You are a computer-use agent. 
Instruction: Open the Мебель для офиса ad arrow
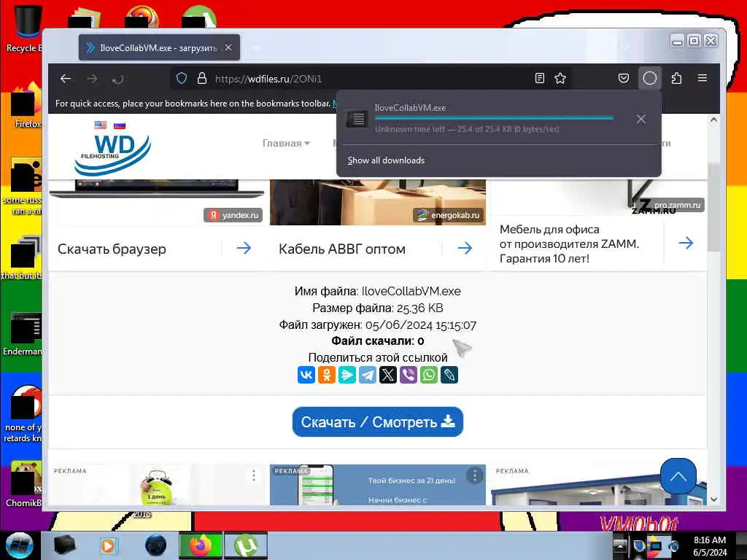pos(686,244)
